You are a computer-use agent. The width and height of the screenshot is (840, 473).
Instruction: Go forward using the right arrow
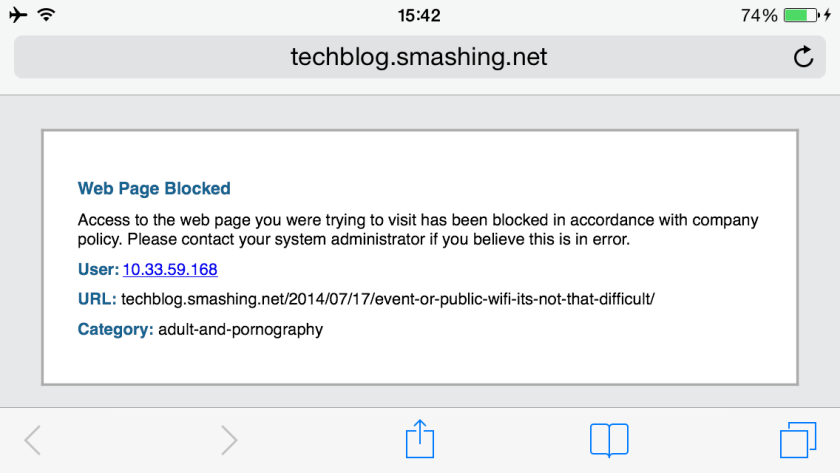click(229, 440)
